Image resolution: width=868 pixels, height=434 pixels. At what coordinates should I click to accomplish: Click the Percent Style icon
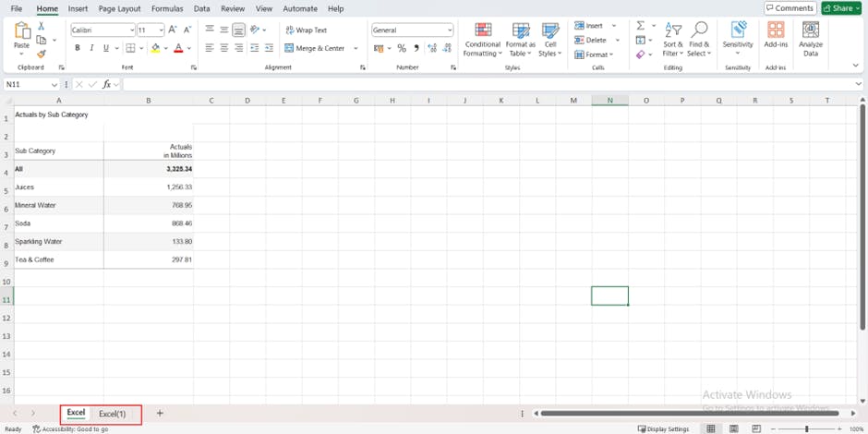point(402,48)
